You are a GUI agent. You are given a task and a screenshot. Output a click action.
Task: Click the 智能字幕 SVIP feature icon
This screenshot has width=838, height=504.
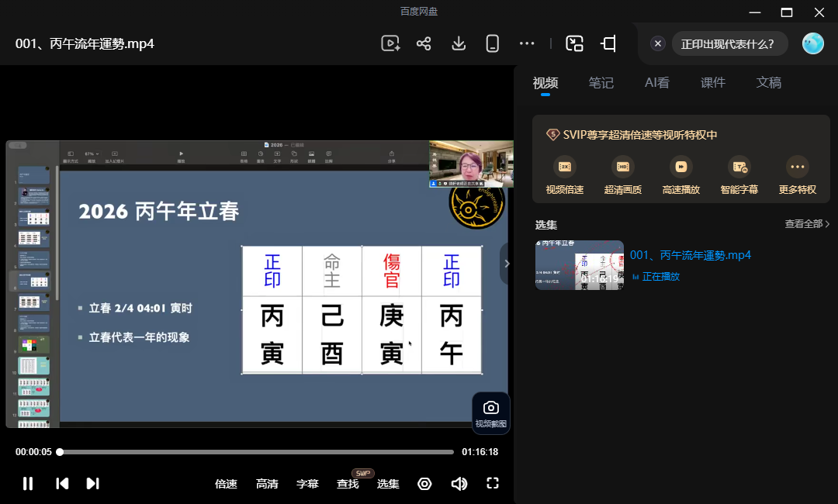[x=739, y=167]
